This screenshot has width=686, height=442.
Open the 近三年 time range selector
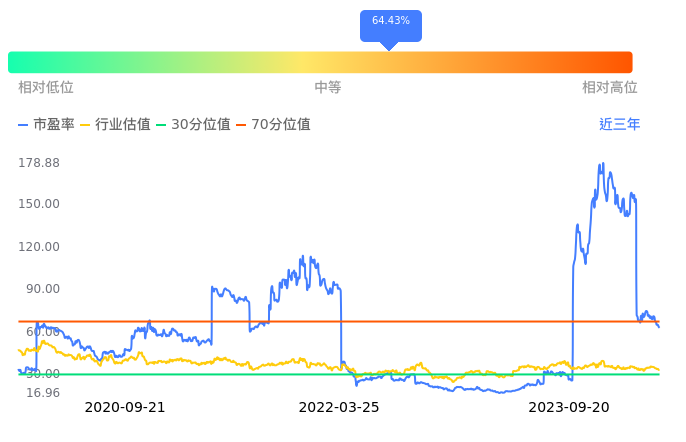(619, 125)
